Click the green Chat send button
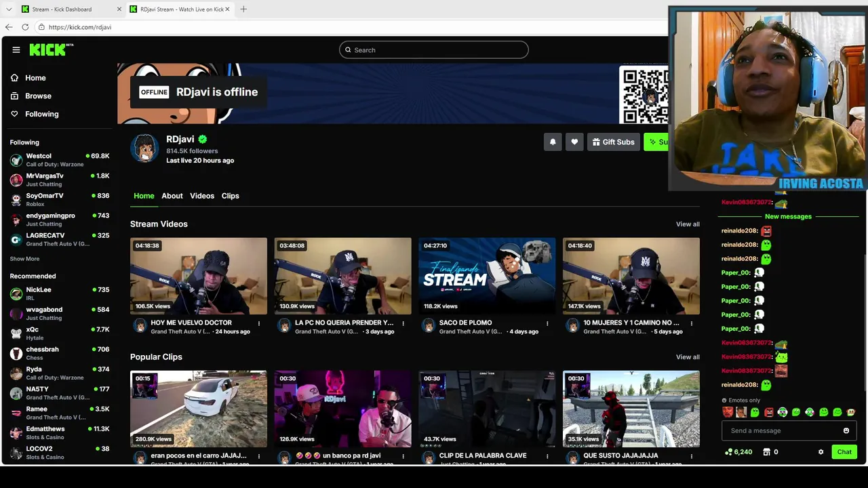Viewport: 868px width, 488px height. (844, 452)
